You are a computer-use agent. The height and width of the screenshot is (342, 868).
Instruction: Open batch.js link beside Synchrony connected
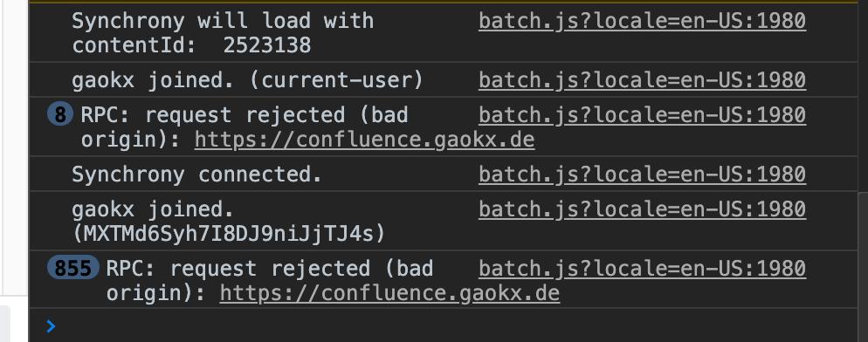(642, 174)
